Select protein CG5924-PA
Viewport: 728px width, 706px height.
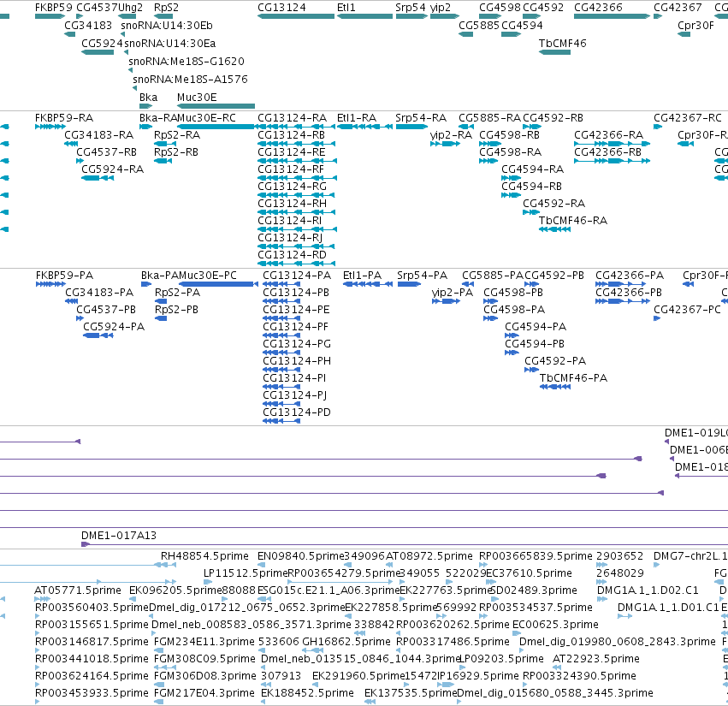pos(114,327)
